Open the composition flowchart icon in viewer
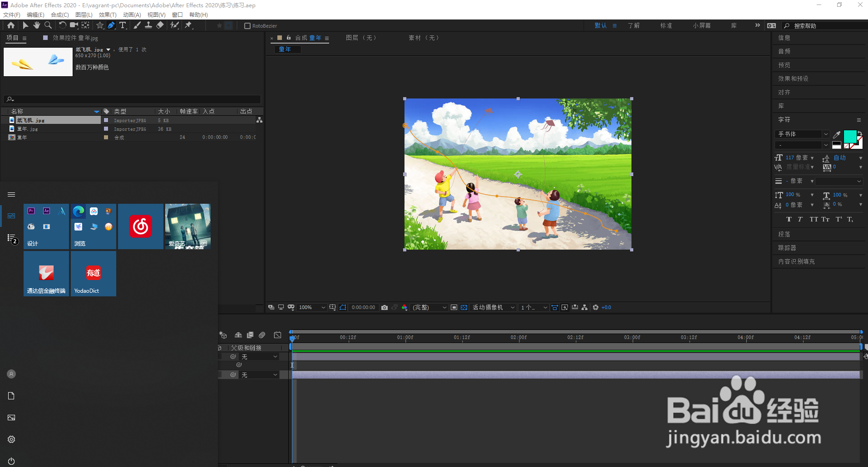Viewport: 868px width, 467px height. pos(585,307)
